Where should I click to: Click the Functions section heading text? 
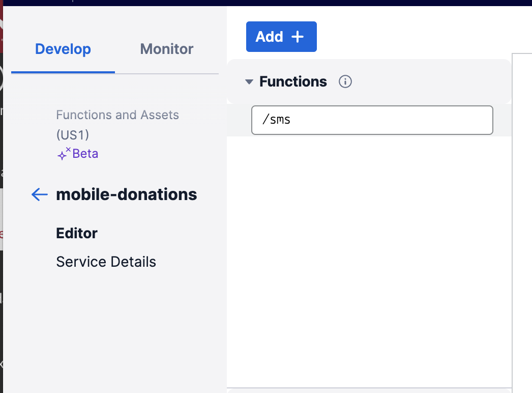293,81
